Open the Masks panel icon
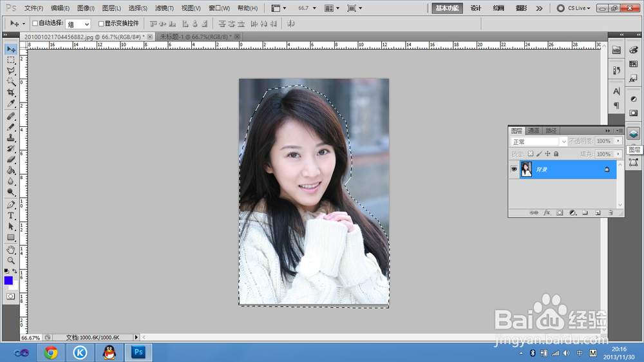The image size is (644, 362). tap(633, 113)
